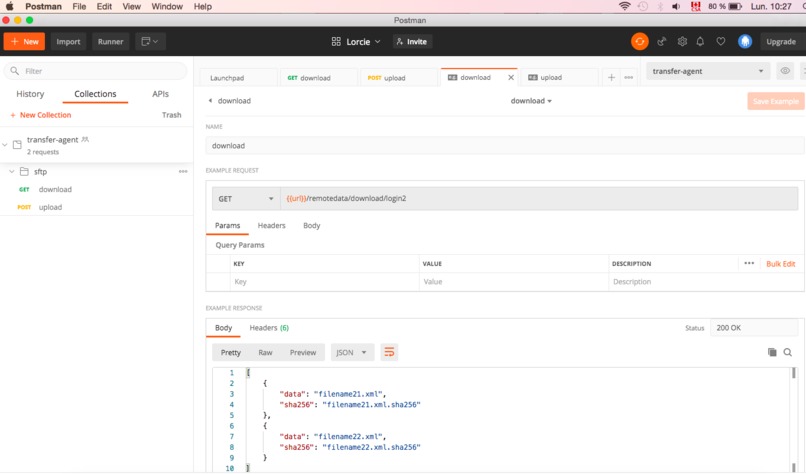Open the GET download request tab
Image resolution: width=806 pixels, height=474 pixels.
click(318, 78)
